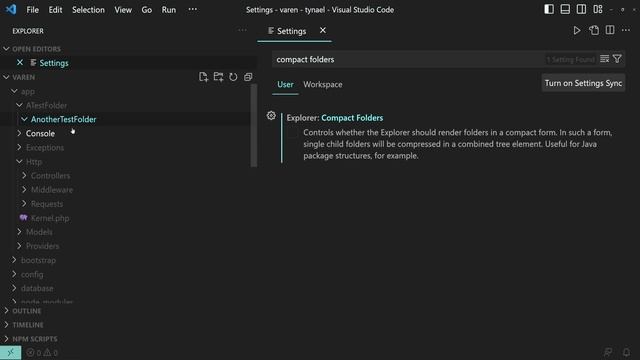Screen dimensions: 640x360
Task: Click Kernel.php file in Explorer
Action: coord(50,218)
